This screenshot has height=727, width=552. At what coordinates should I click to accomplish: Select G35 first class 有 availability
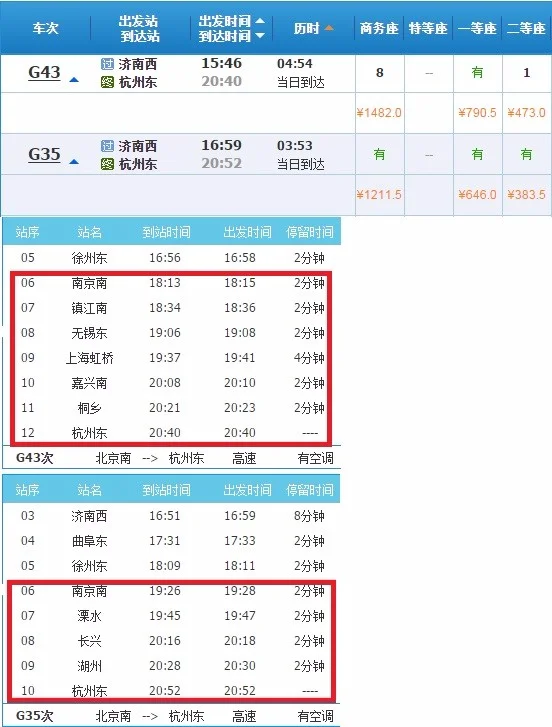pyautogui.click(x=477, y=154)
